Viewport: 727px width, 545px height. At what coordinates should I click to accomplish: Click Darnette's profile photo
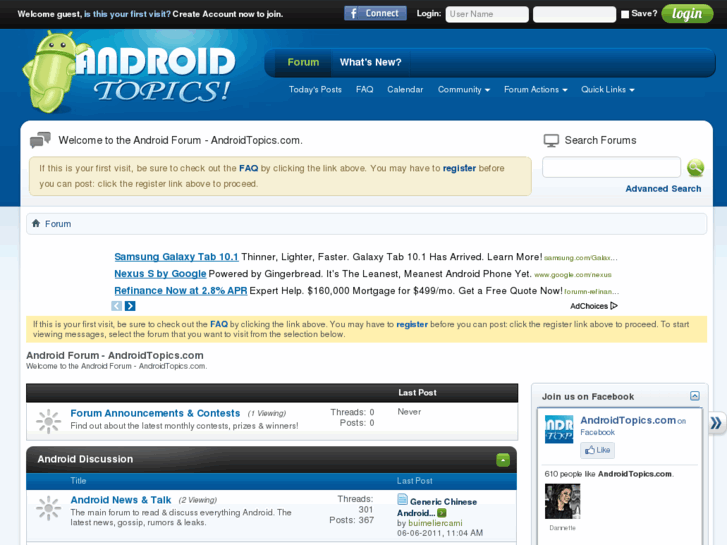click(562, 501)
